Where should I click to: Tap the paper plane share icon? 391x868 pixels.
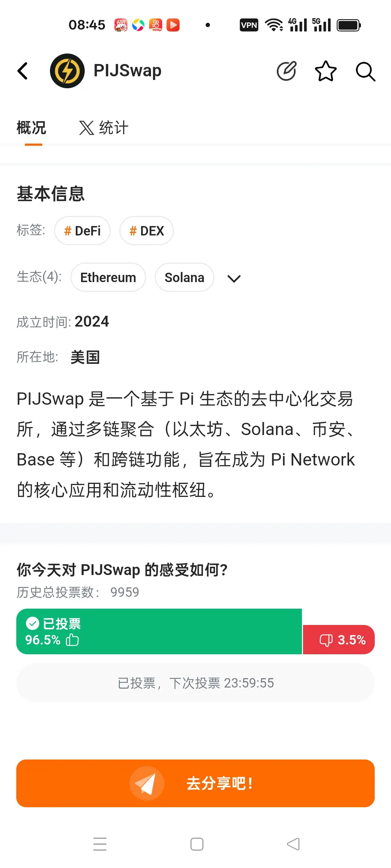[x=147, y=783]
